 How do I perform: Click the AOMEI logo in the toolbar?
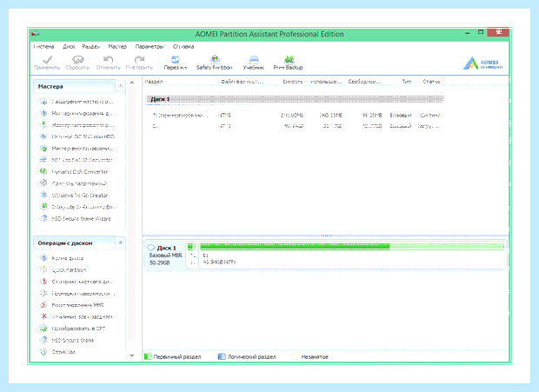point(482,63)
